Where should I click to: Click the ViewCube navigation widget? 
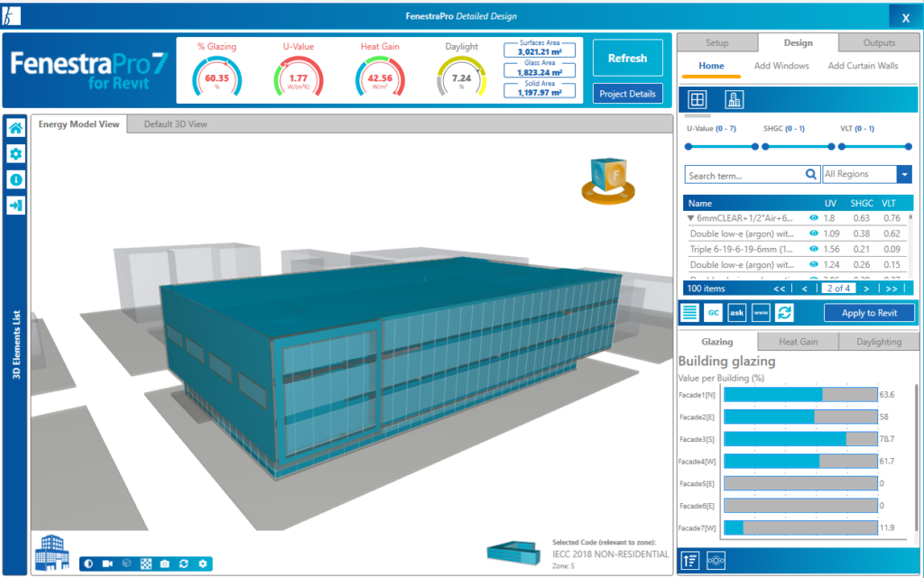coord(609,180)
